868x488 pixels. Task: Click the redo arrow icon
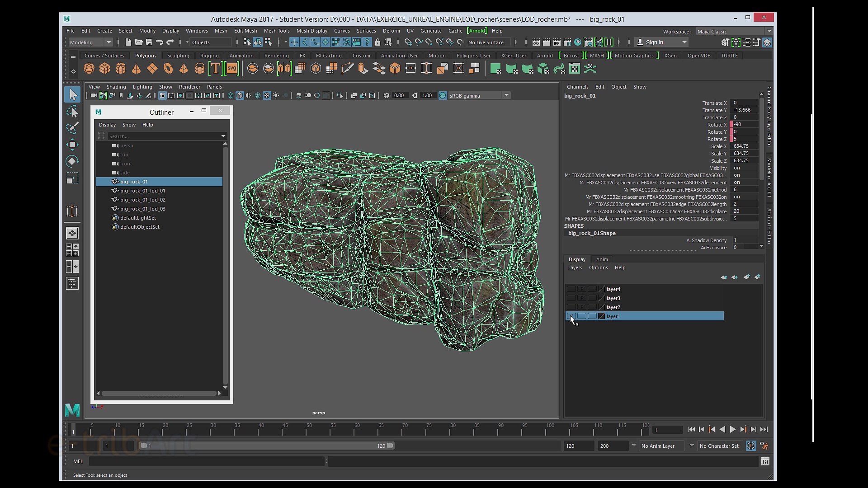pyautogui.click(x=170, y=42)
